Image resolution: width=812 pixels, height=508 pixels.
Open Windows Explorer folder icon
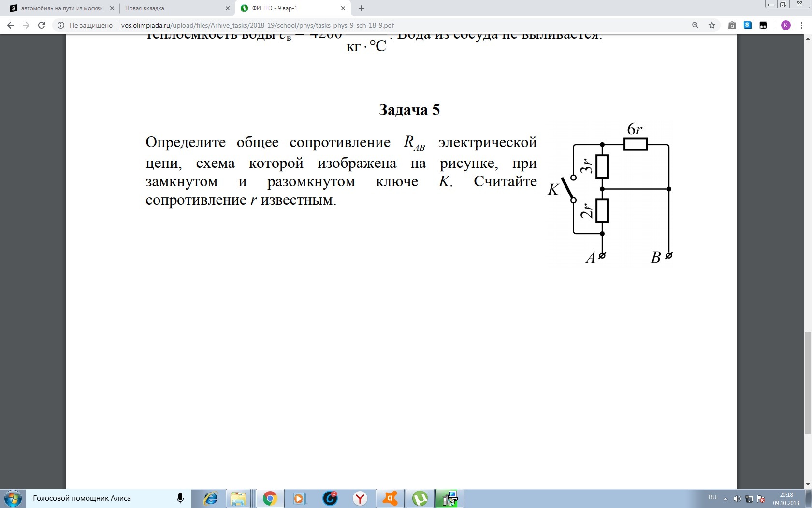[238, 498]
